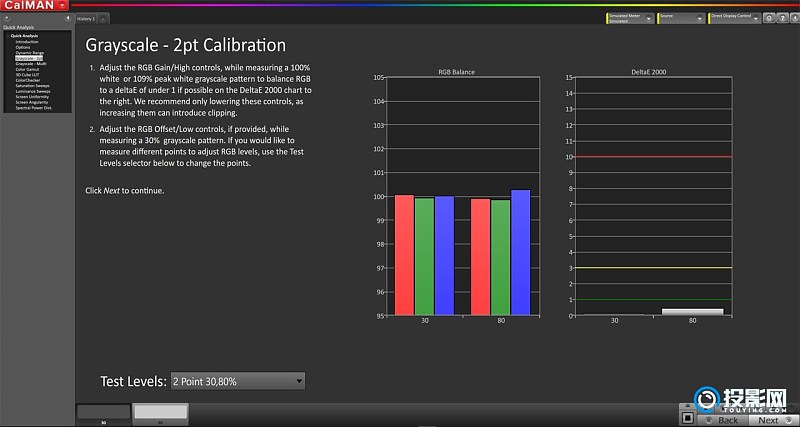Screen dimensions: 800x427
Task: Click the red bar at level 30
Action: click(404, 255)
